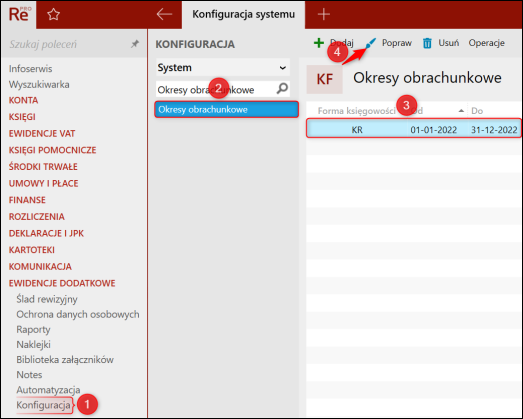This screenshot has height=419, width=523.
Task: Open the DEKLARACJE I JPK section
Action: (x=46, y=233)
